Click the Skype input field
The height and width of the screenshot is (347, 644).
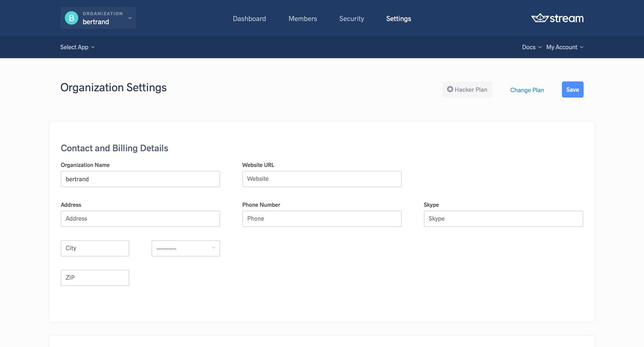(x=503, y=219)
